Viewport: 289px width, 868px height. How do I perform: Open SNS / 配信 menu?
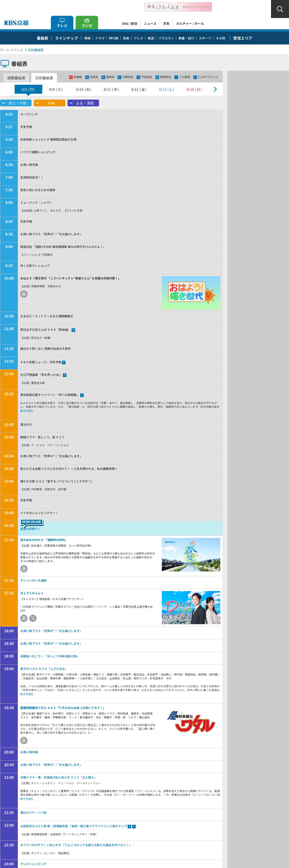[x=129, y=24]
